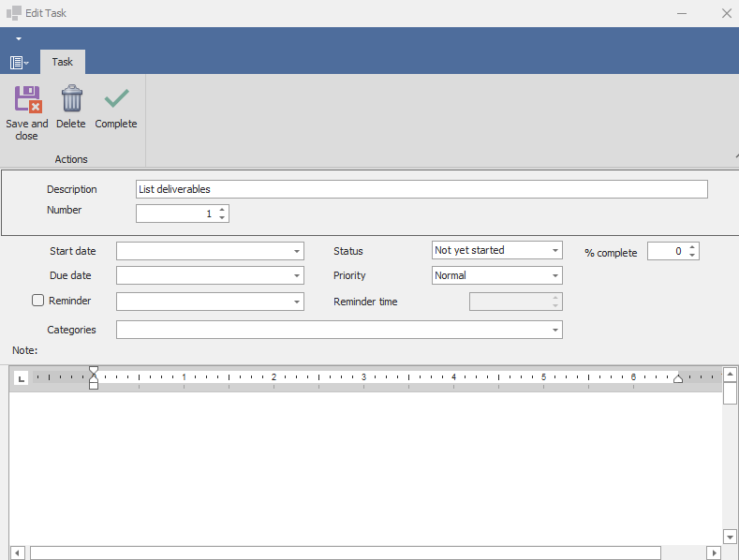Image resolution: width=739 pixels, height=560 pixels.
Task: Select the Task ribbon tab
Action: click(62, 62)
